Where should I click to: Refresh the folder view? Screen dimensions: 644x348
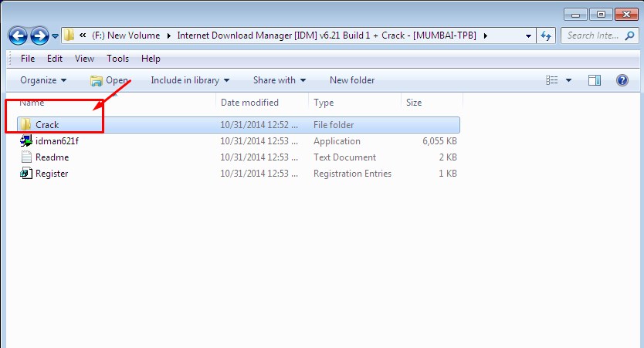pyautogui.click(x=546, y=35)
